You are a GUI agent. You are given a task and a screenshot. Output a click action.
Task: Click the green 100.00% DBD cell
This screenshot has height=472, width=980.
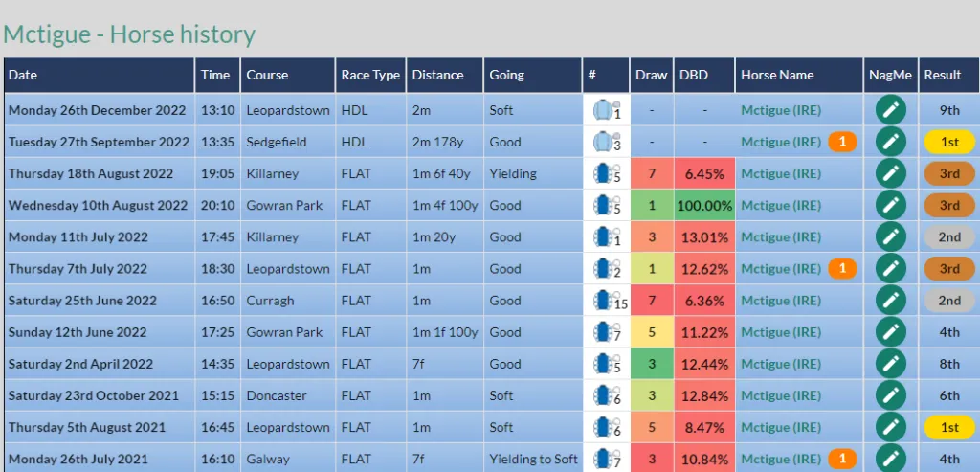[x=704, y=206]
